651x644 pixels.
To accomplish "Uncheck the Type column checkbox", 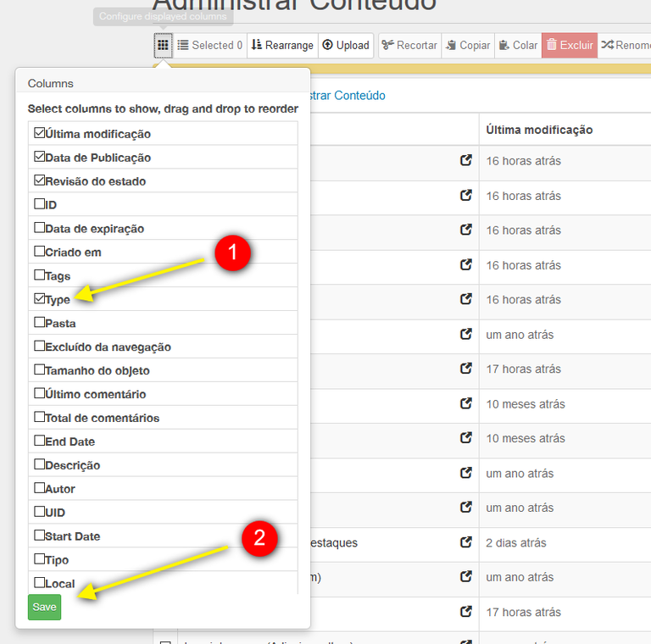I will pos(40,299).
